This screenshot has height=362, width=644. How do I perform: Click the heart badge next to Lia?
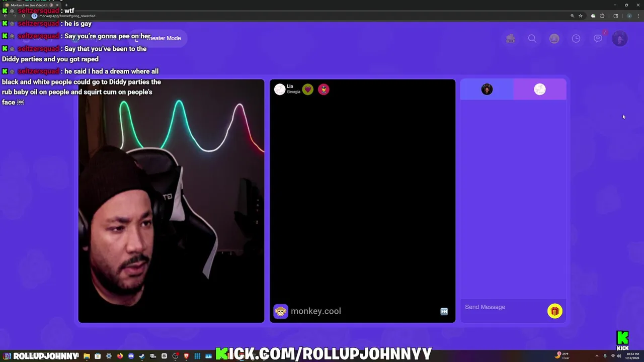coord(307,89)
